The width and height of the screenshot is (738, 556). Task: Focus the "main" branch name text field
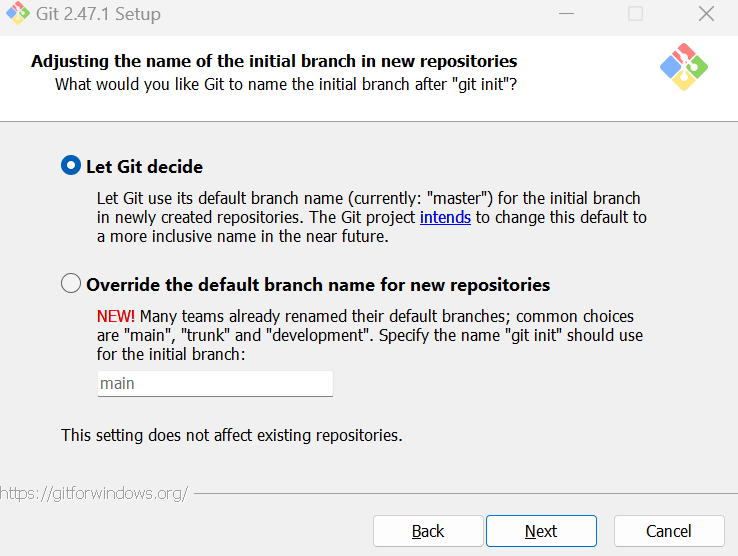pos(214,383)
